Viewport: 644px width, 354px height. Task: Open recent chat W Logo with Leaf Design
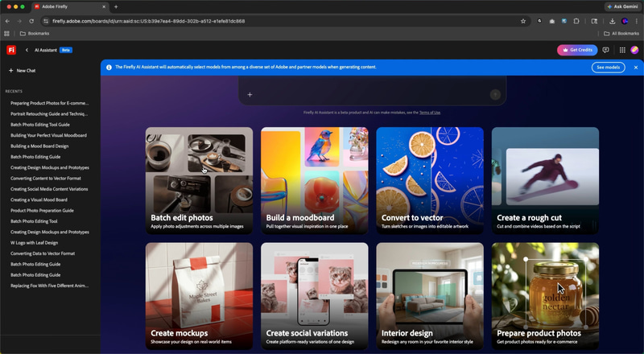point(34,243)
